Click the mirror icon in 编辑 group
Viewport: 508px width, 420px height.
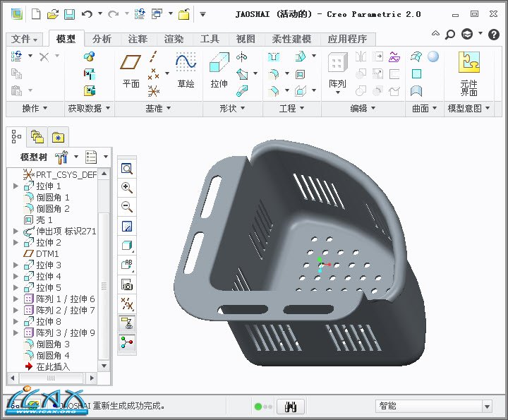point(361,56)
